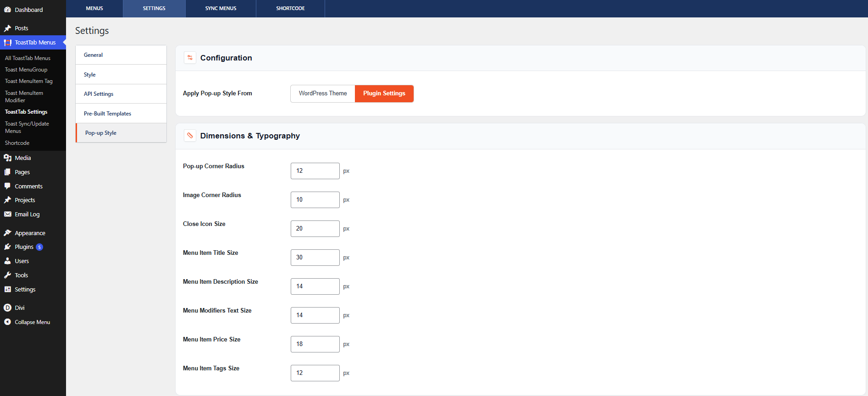This screenshot has height=396, width=868.
Task: Click the Posts pin icon
Action: (x=7, y=28)
